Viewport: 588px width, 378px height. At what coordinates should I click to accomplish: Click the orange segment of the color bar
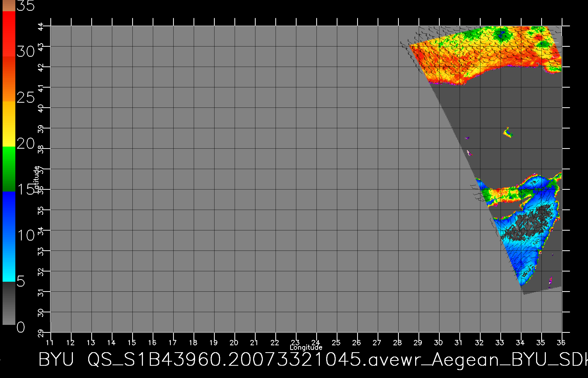[9, 79]
